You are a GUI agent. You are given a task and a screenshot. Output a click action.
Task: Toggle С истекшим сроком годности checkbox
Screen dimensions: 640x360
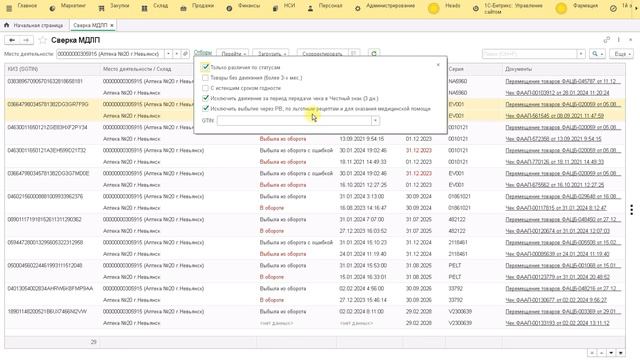pos(205,88)
